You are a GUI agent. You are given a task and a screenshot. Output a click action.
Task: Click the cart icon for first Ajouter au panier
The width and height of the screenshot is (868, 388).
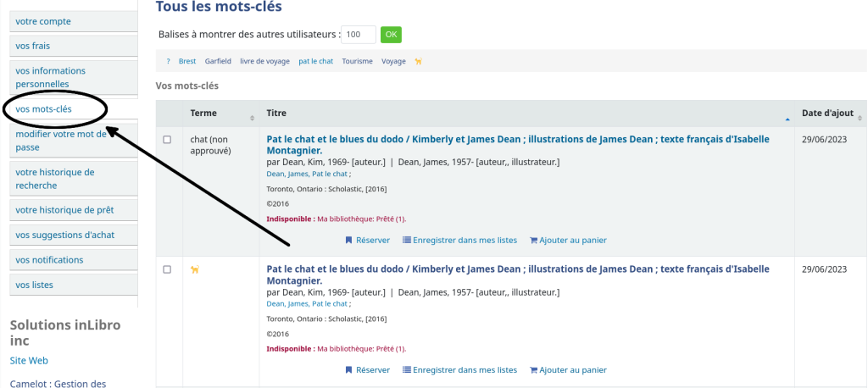[x=534, y=241]
